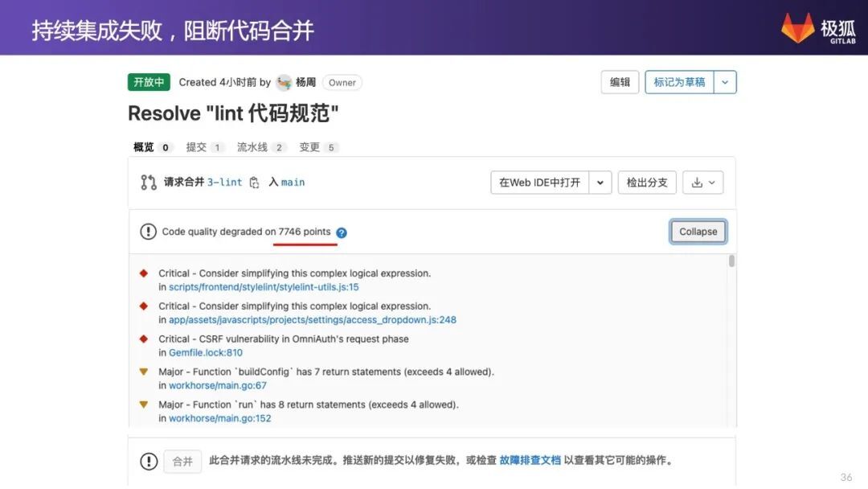
Task: Collapse the code quality report
Action: [x=698, y=232]
